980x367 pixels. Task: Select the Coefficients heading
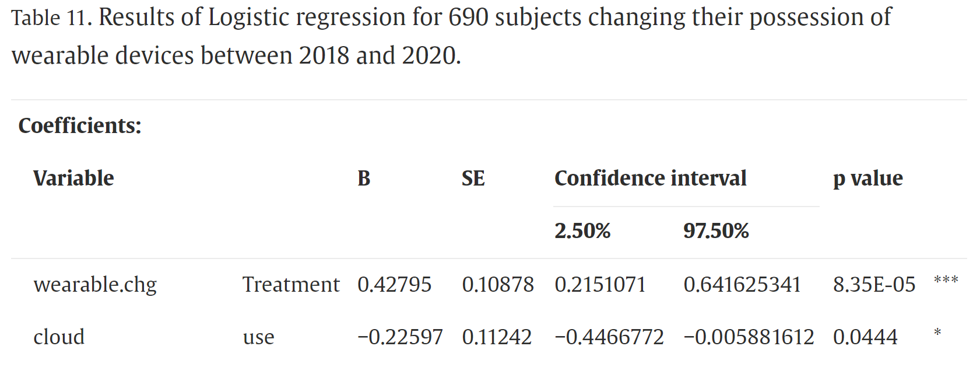pos(80,125)
